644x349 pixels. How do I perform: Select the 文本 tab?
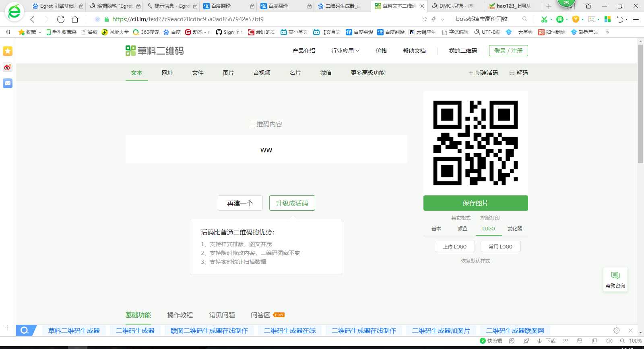point(137,73)
